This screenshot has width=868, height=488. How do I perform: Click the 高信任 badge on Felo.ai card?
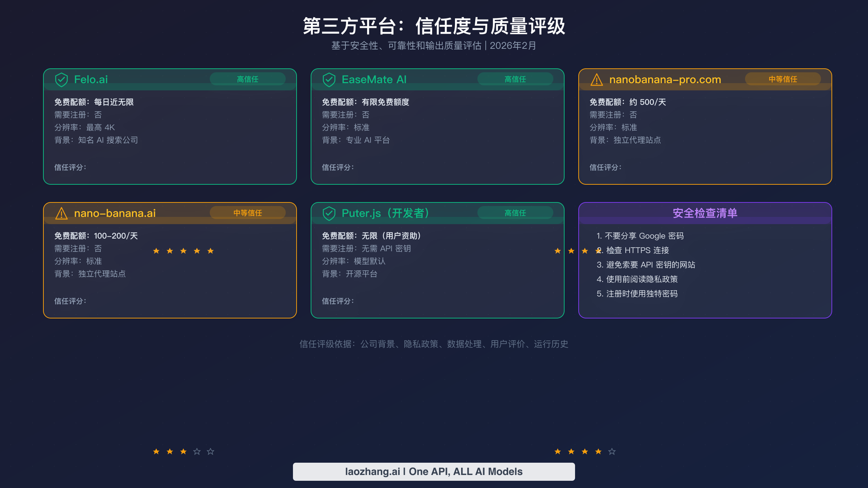(x=248, y=79)
